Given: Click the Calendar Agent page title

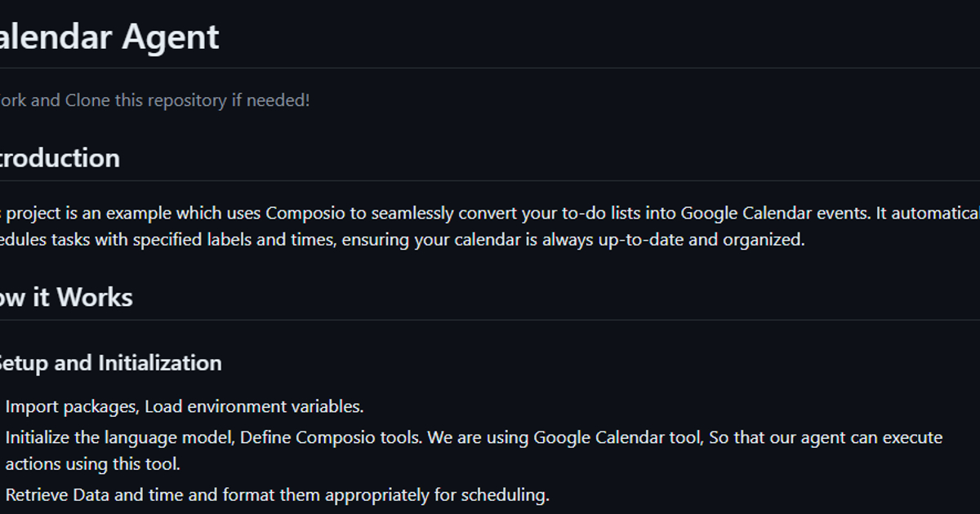Looking at the screenshot, I should [109, 38].
